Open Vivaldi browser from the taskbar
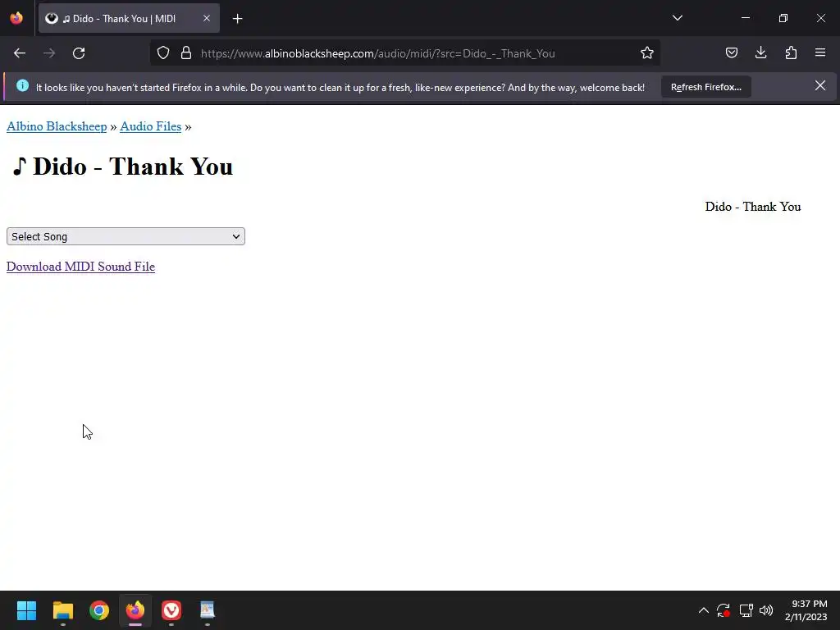Viewport: 840px width, 630px height. (x=171, y=610)
